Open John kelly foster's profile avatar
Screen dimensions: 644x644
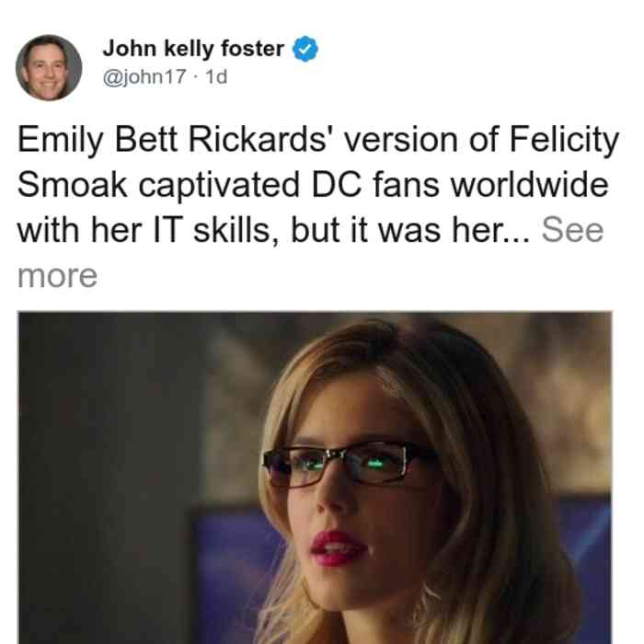(49, 68)
